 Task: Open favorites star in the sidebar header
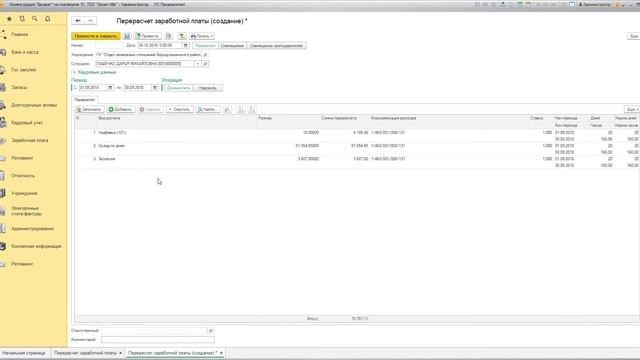[9, 19]
